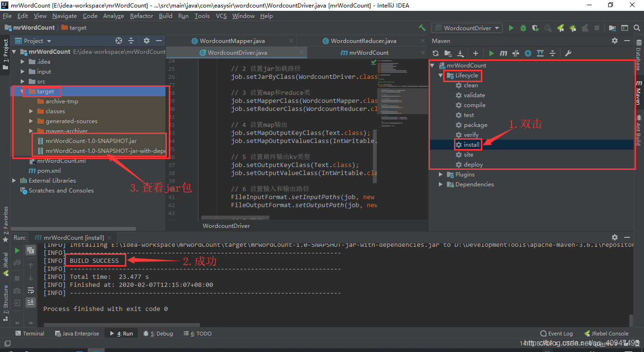Open the 6: TODO tool window
The image size is (644, 352).
coord(198,334)
